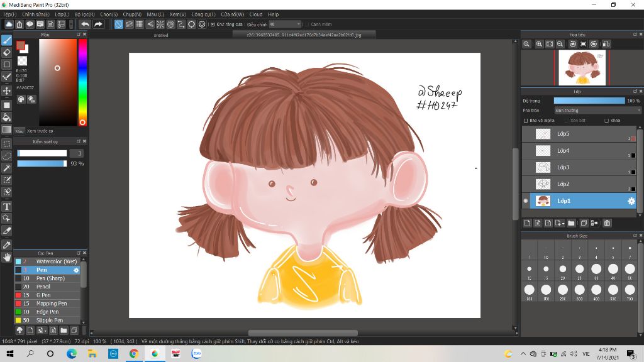Toggle visibility of the Lớp3 layer
Viewport: 644px width, 362px height.
coord(526,167)
